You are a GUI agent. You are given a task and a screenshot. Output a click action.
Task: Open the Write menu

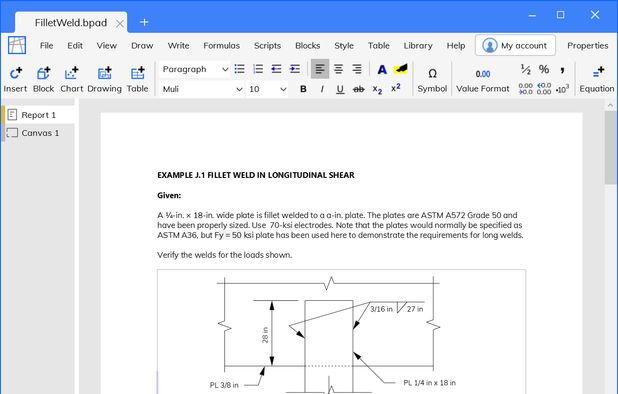tap(178, 46)
